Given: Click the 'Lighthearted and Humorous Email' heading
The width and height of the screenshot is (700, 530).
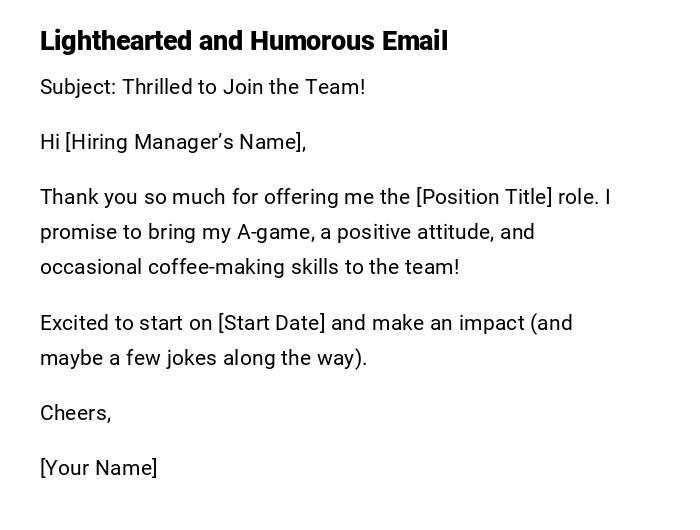Looking at the screenshot, I should (x=243, y=41).
